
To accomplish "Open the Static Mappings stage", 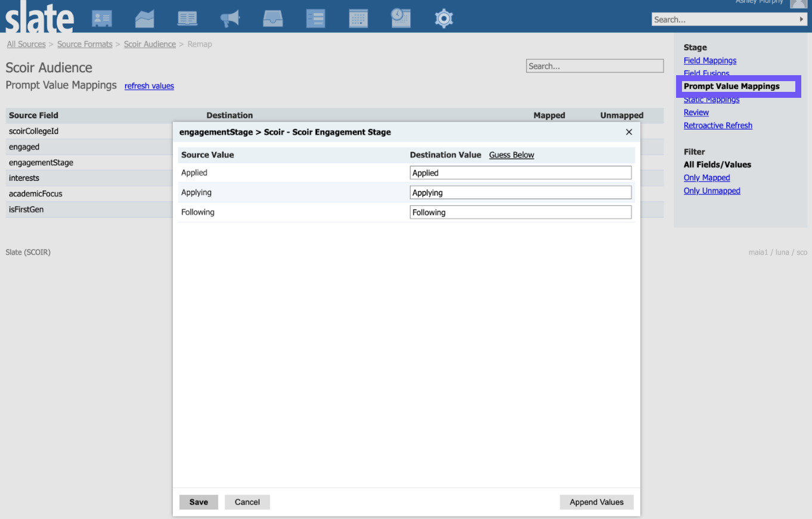I will pyautogui.click(x=711, y=100).
